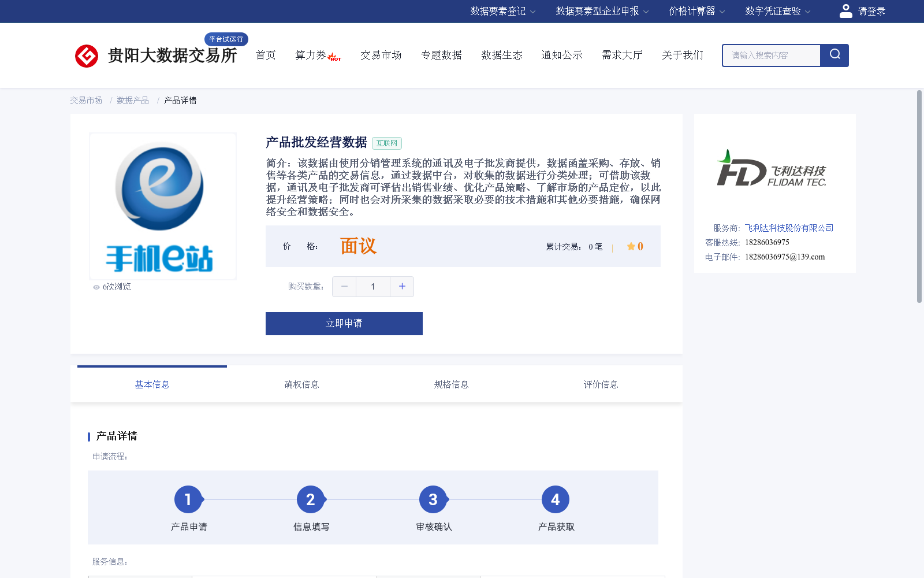Open the 专题数据 nav item
This screenshot has height=578, width=924.
click(441, 55)
